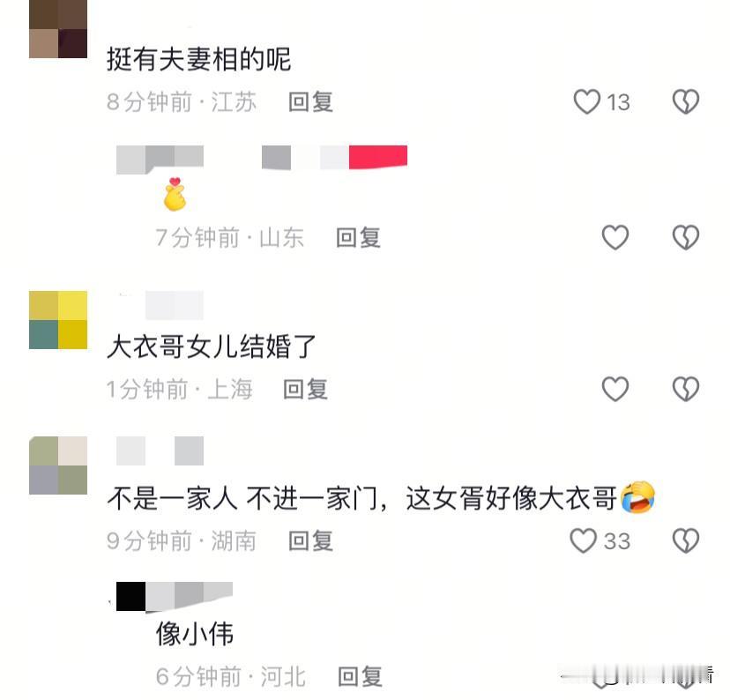Screen dimensions: 730x700
Task: Dislike the 大衣哥女儿结婚了 comment
Action: [686, 389]
